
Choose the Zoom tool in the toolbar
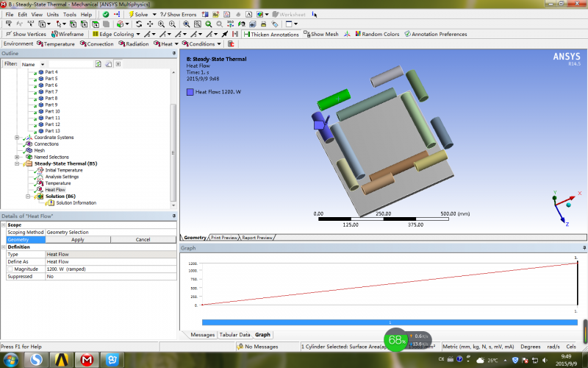(161, 24)
